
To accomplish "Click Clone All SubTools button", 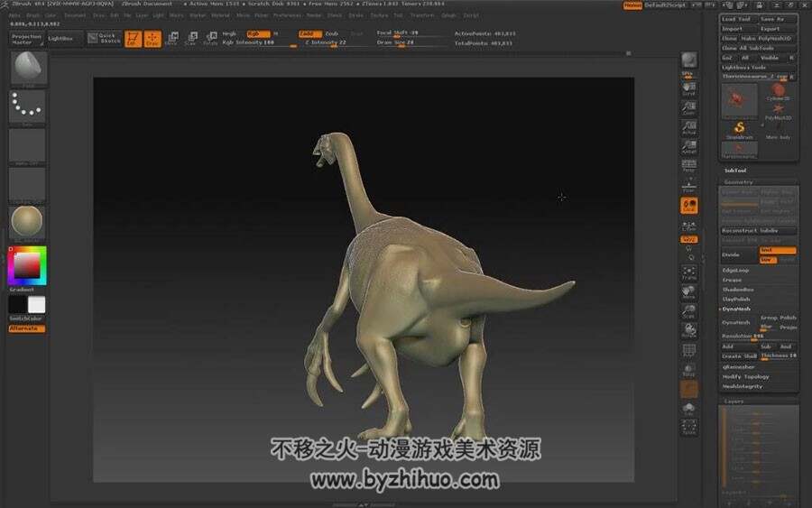I will (759, 48).
